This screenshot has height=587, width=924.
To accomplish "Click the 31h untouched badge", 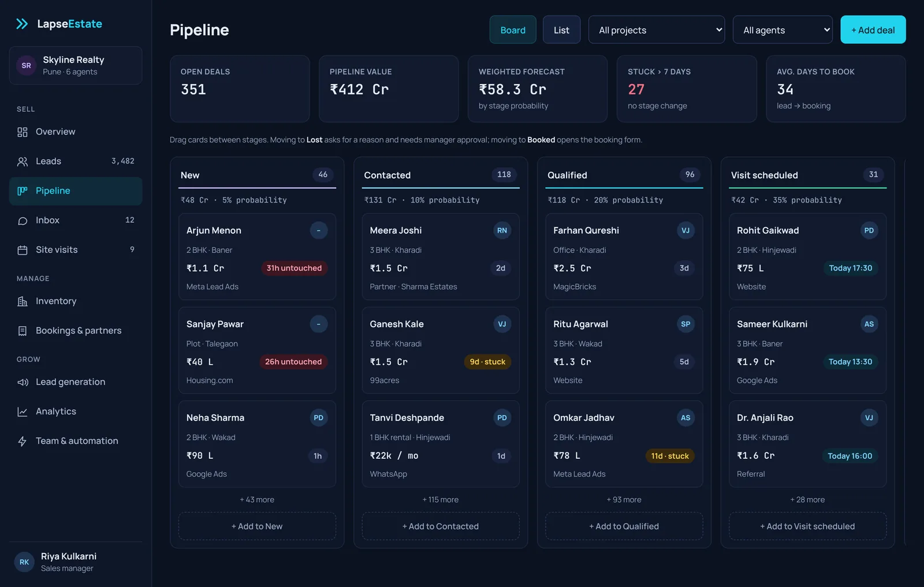I will 294,268.
